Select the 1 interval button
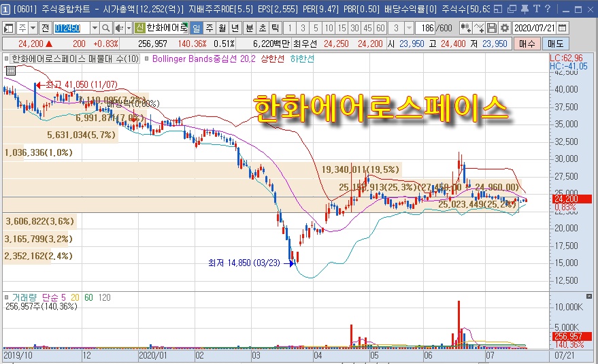Viewport: 598px width, 364px height. point(290,28)
